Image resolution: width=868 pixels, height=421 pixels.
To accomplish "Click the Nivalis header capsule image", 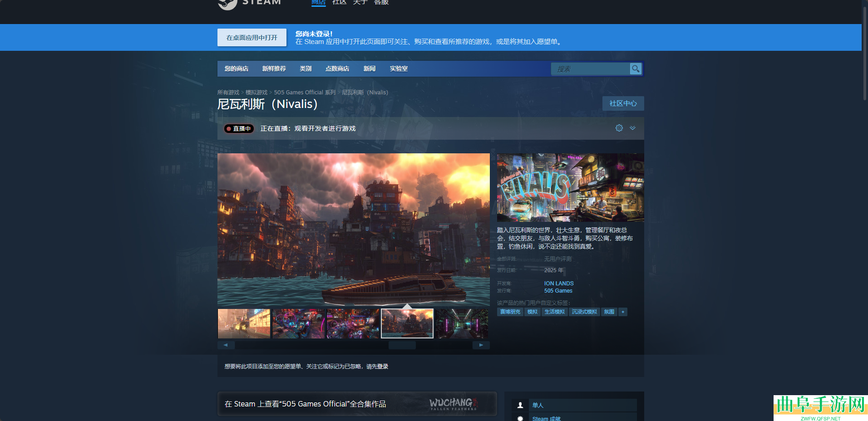I will (x=570, y=187).
